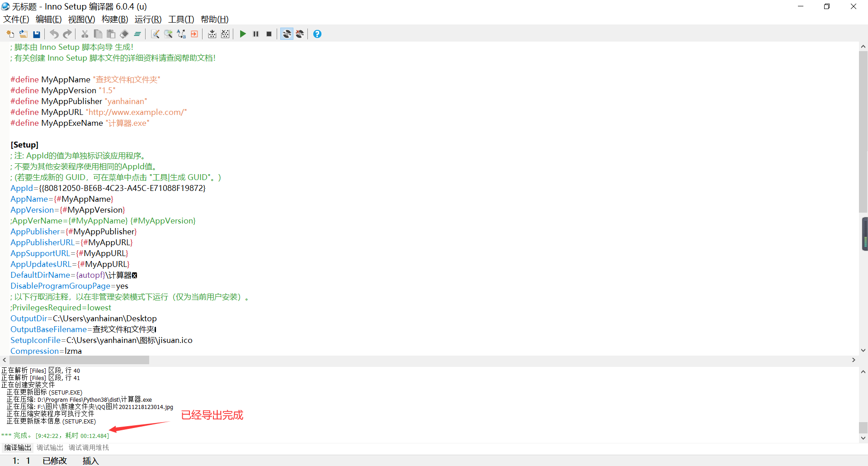Toggle the target uninstall disc icon
The image size is (868, 466).
click(300, 34)
